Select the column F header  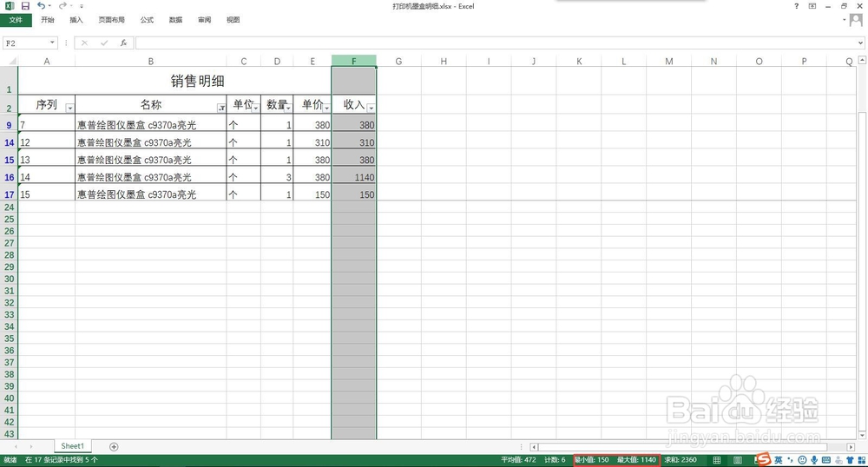pyautogui.click(x=354, y=61)
